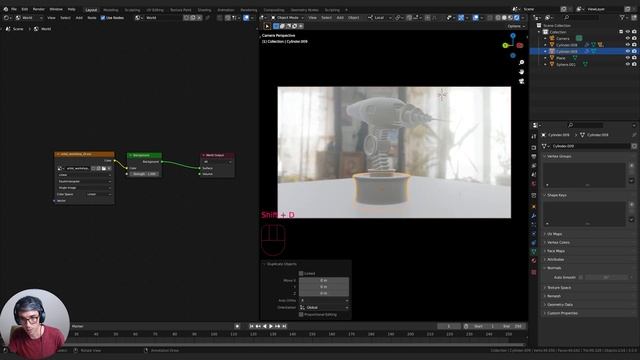Switch to the Modeling workspace tab
Viewport: 640px width, 360px height.
(x=111, y=10)
